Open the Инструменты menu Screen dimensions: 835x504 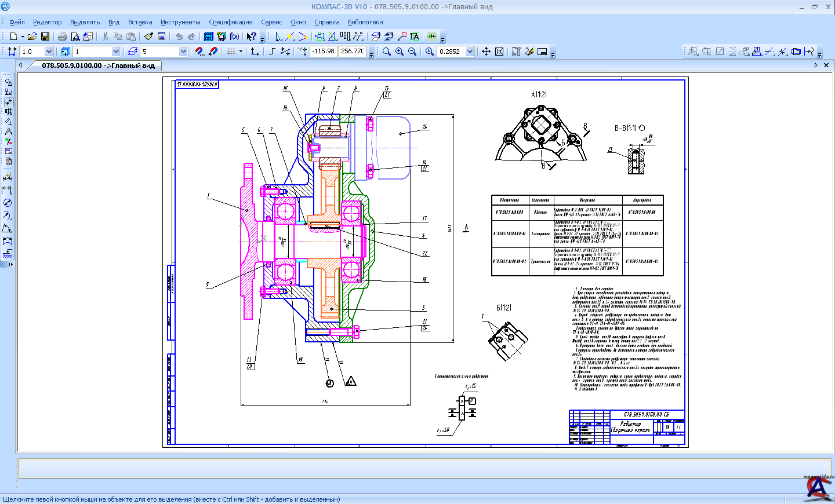(180, 22)
